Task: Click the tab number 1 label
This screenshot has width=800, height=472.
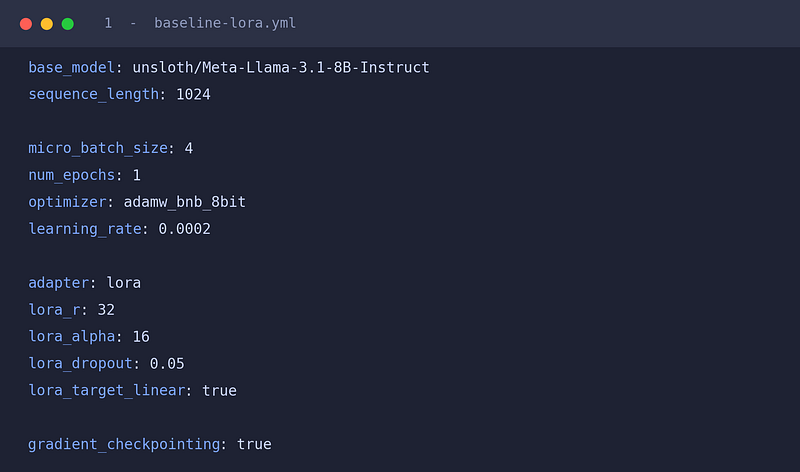Action: [x=108, y=23]
